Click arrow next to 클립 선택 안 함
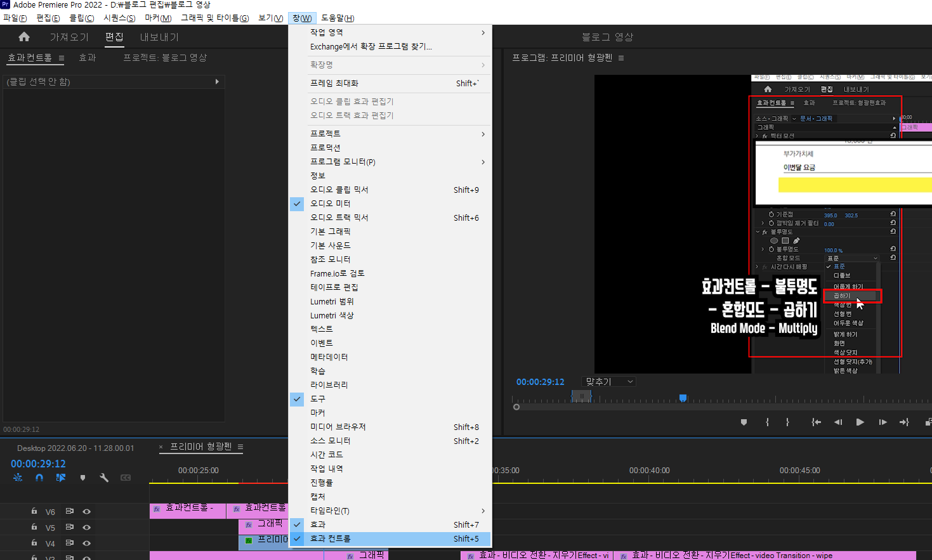The height and width of the screenshot is (560, 932). 217,81
